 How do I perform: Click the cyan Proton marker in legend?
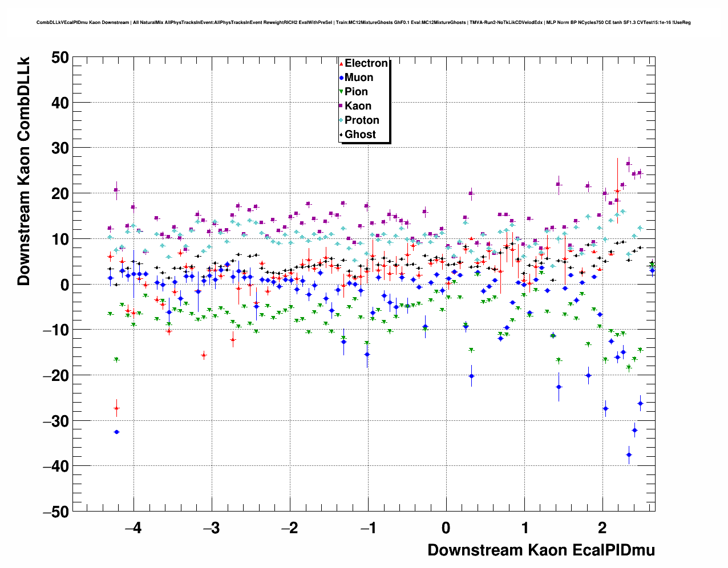pos(342,120)
